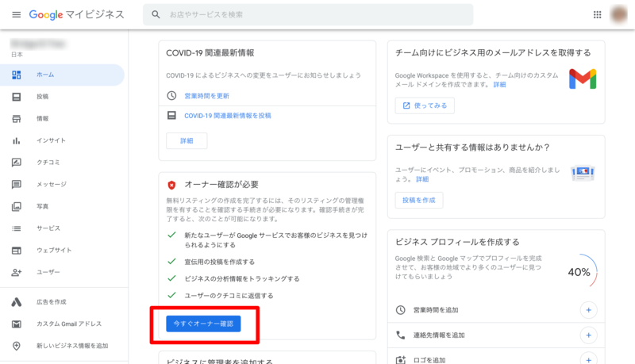Click the ロゴを追加 row text
The image size is (635, 364).
(429, 360)
